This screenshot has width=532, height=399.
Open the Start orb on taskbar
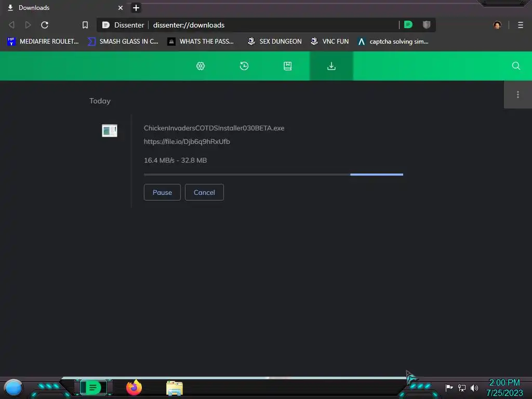(13, 388)
